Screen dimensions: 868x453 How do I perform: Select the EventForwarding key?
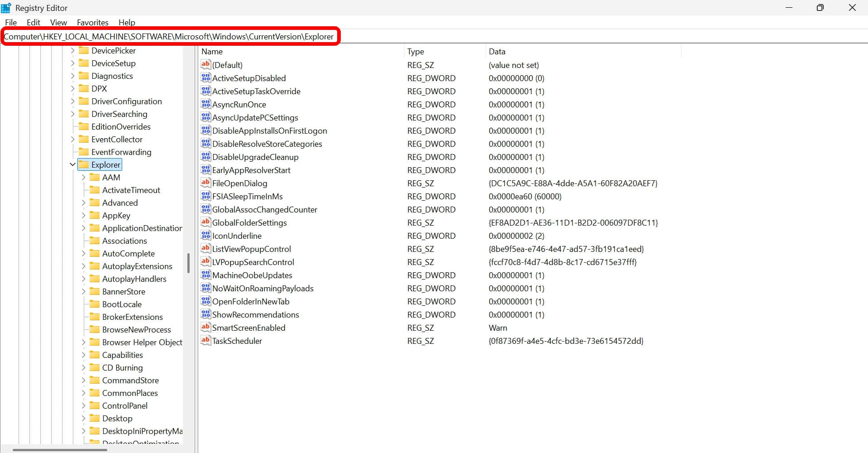point(121,152)
